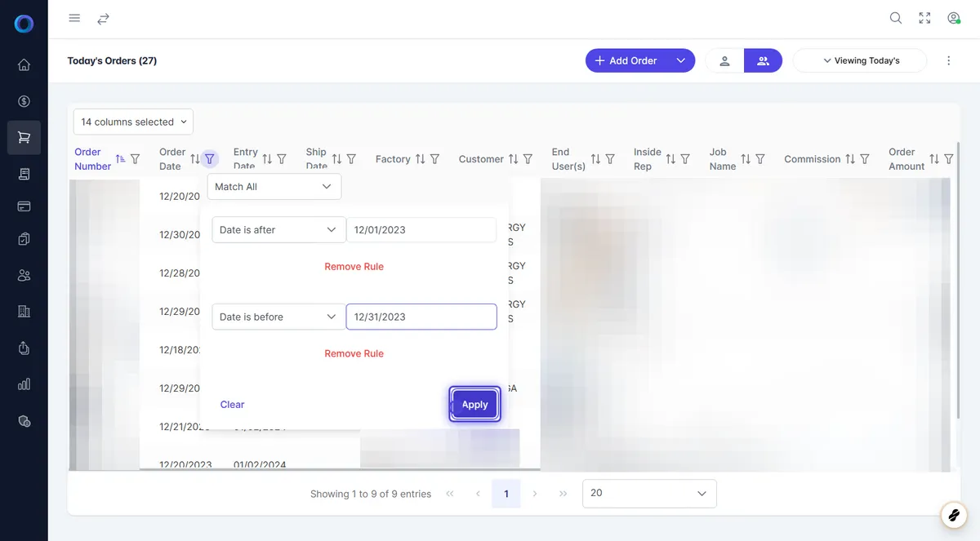
Task: Switch to team group view toggle
Action: 763,60
